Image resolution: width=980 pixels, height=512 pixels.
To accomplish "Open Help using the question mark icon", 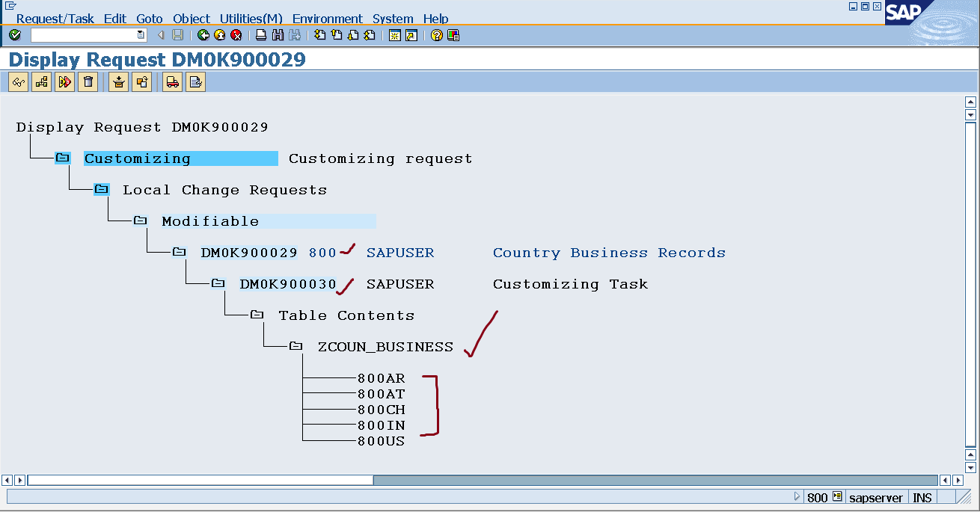I will tap(435, 34).
